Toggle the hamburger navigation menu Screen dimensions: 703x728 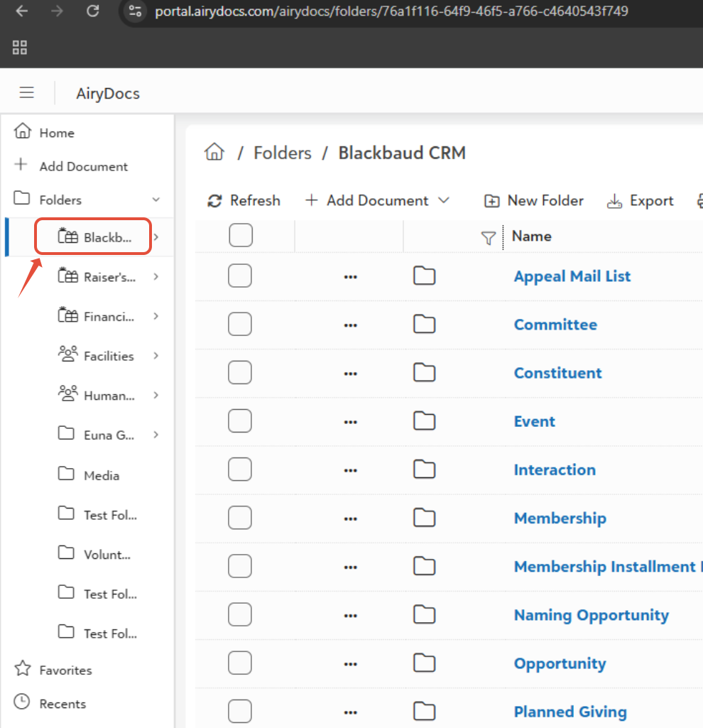click(x=26, y=93)
